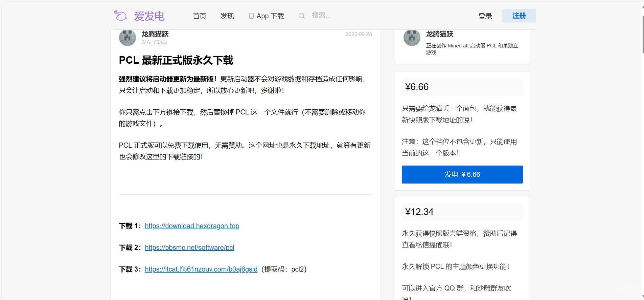
Task: Click the 提取码 pcl2 text
Action: tap(284, 269)
